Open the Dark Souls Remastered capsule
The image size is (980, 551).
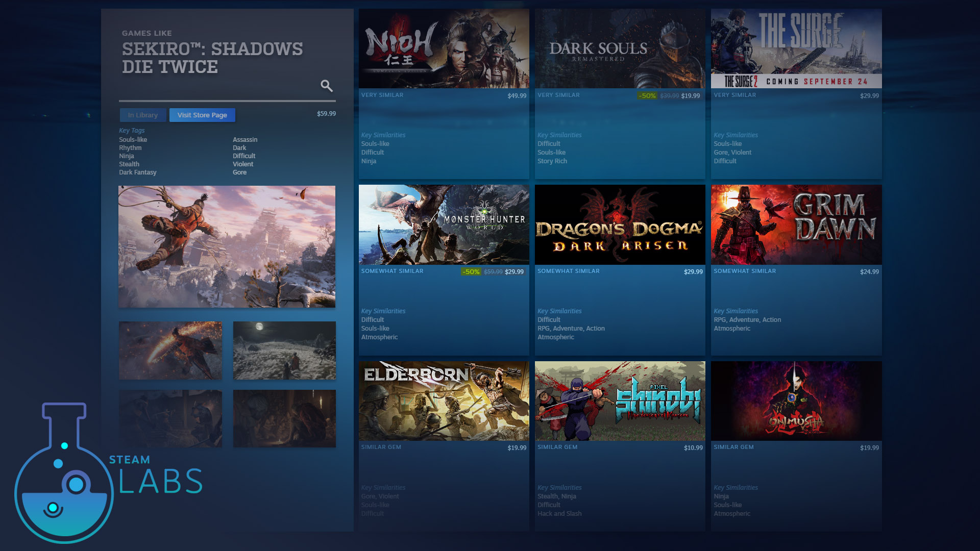(620, 48)
